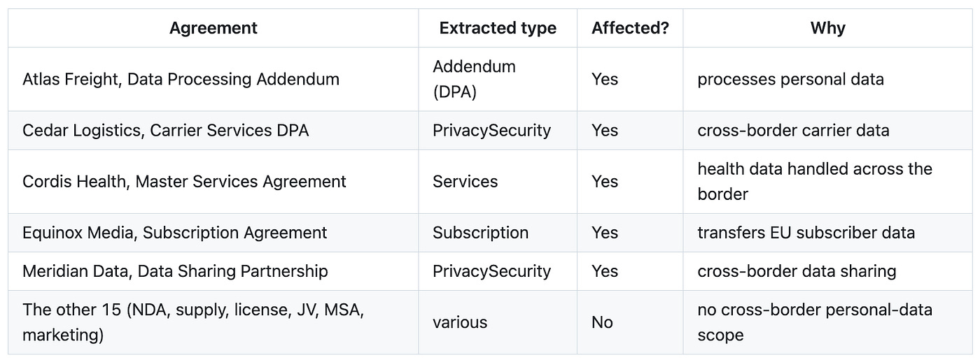Click 'cross-border carrier data' reason cell

[827, 130]
